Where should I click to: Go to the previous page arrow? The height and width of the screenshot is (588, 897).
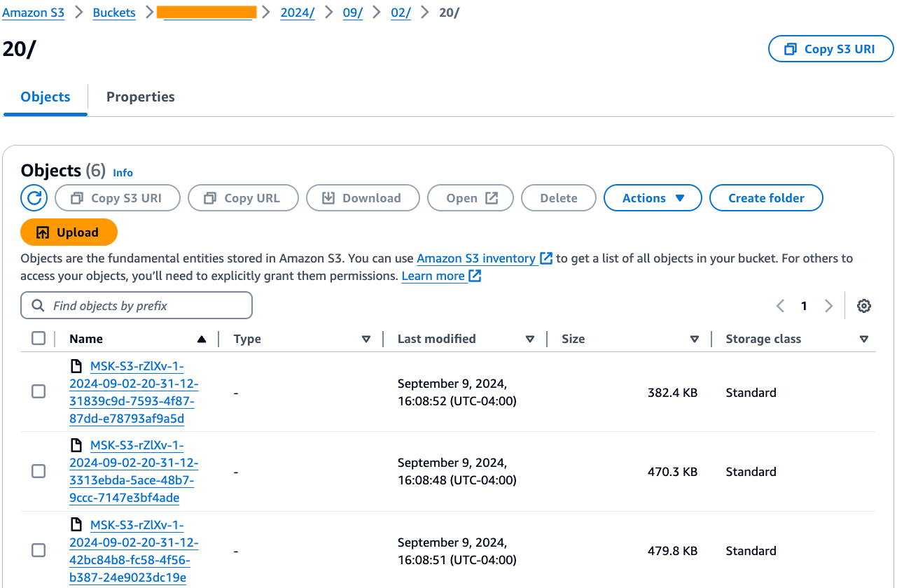[780, 306]
